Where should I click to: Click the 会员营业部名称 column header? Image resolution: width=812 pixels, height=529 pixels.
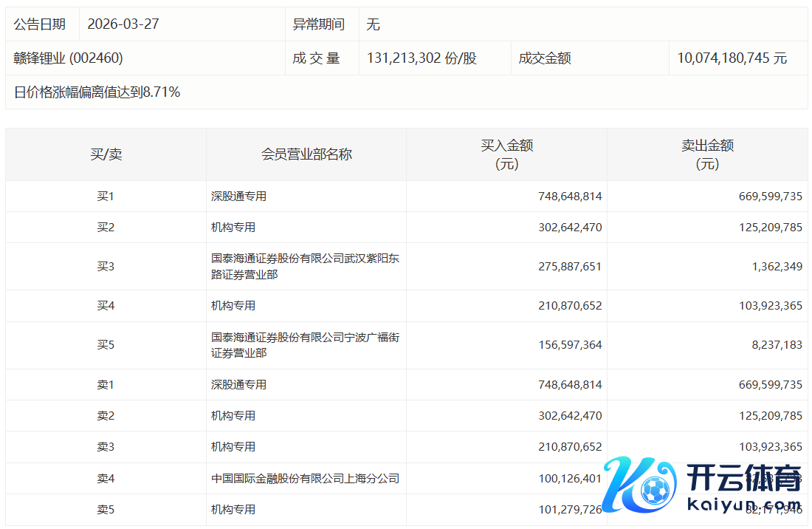click(306, 154)
